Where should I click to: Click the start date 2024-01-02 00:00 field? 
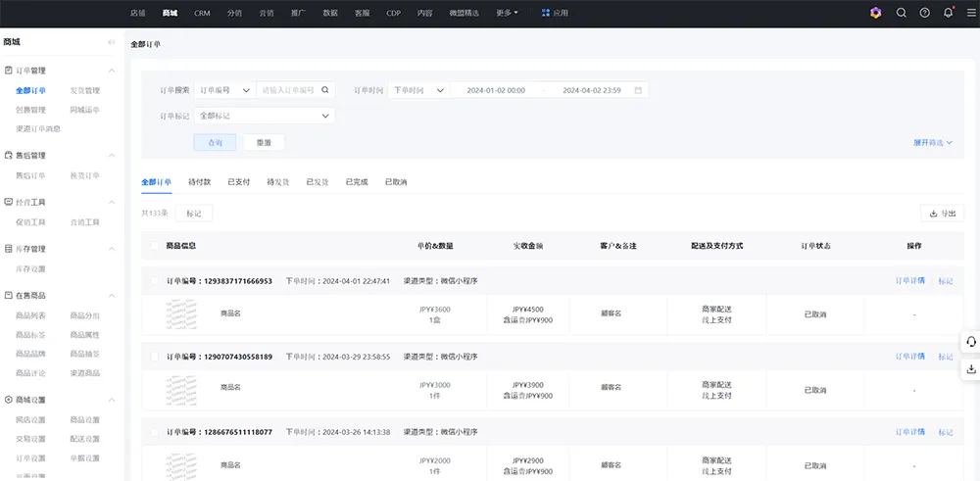[496, 90]
